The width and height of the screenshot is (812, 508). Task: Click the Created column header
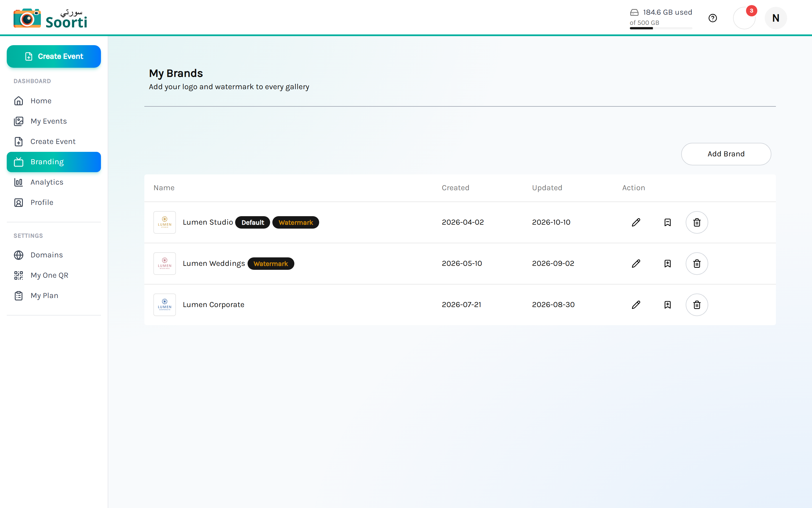455,188
